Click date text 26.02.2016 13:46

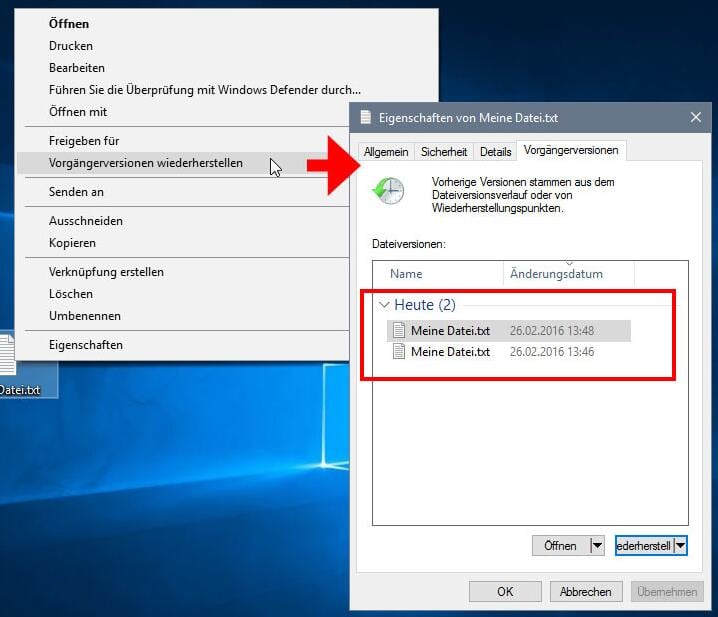[x=552, y=352]
